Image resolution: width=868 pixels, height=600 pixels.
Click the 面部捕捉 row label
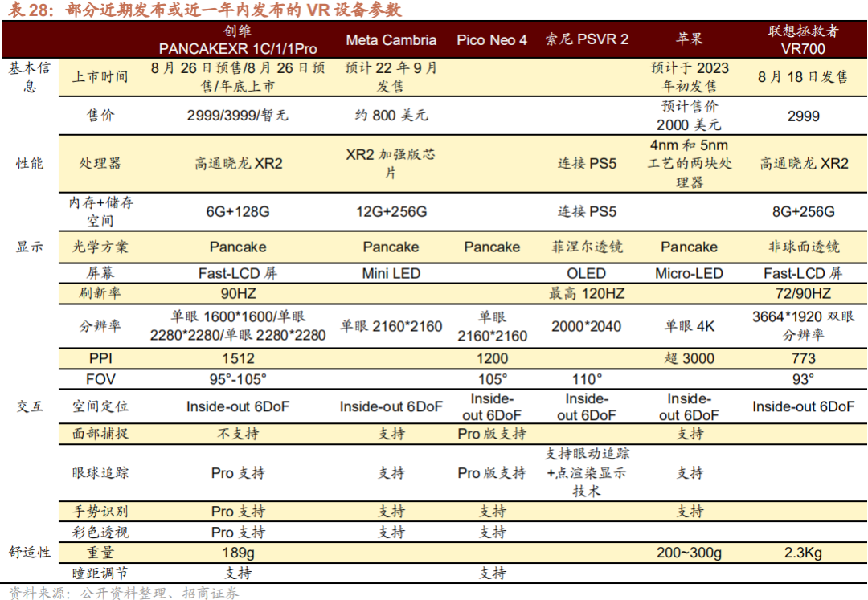coord(100,434)
